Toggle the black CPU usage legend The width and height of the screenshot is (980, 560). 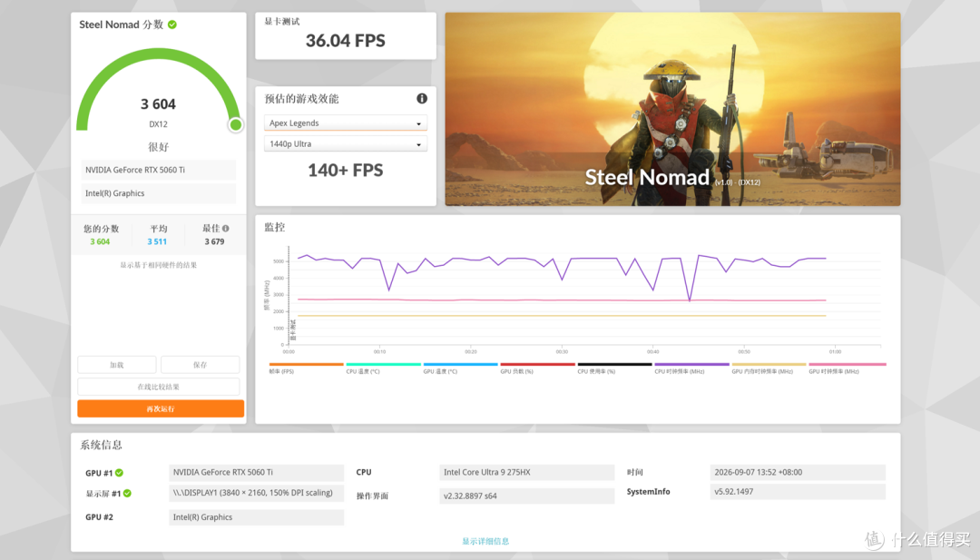(615, 364)
